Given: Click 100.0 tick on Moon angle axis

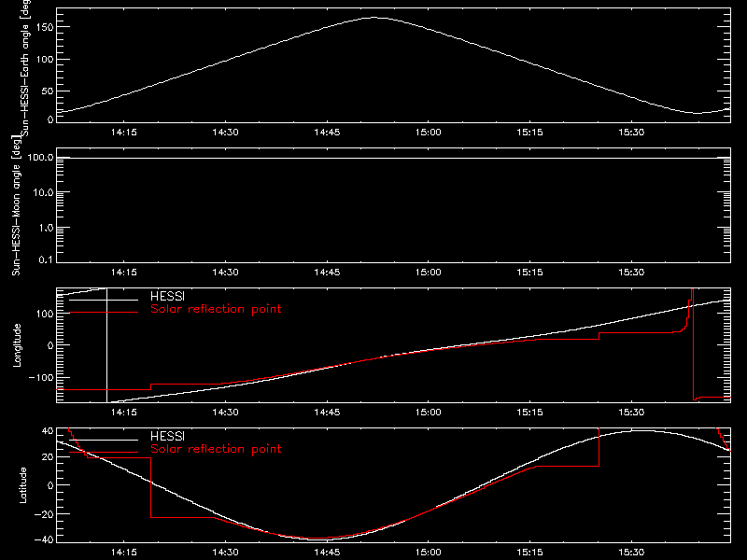Looking at the screenshot, I should click(x=40, y=158).
